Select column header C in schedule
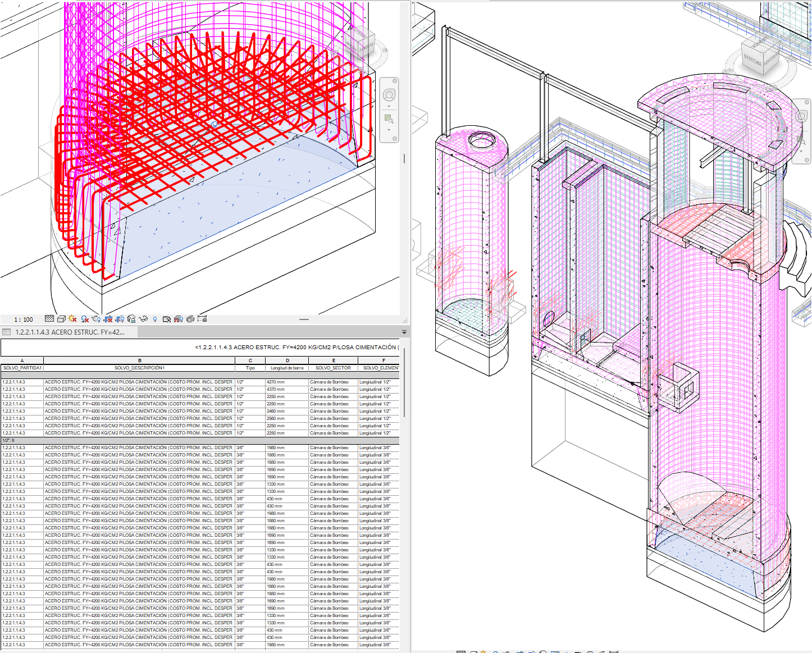 250,360
